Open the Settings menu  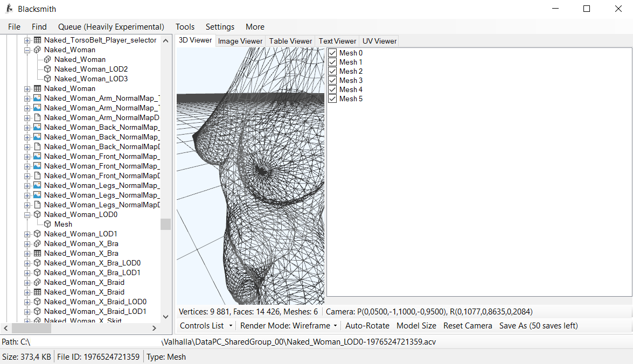point(220,26)
